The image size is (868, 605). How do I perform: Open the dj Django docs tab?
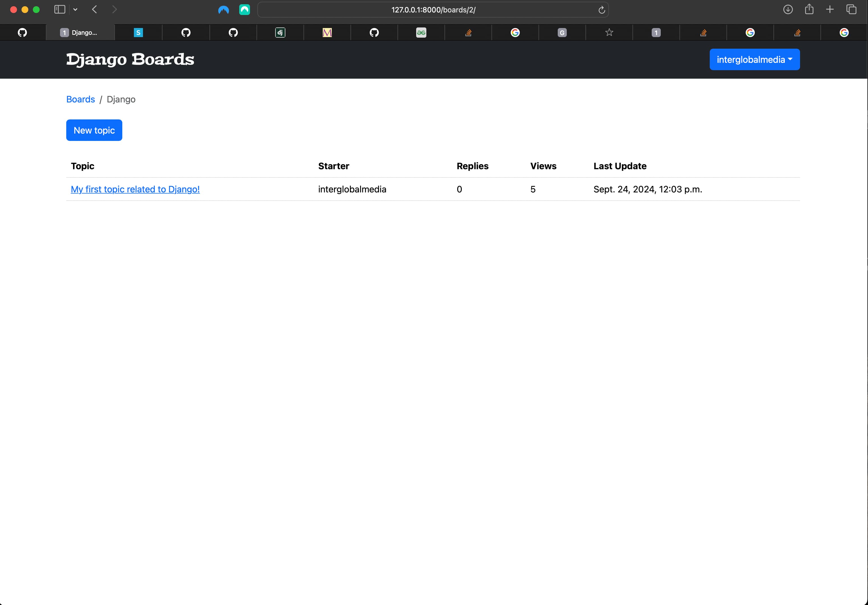(280, 33)
